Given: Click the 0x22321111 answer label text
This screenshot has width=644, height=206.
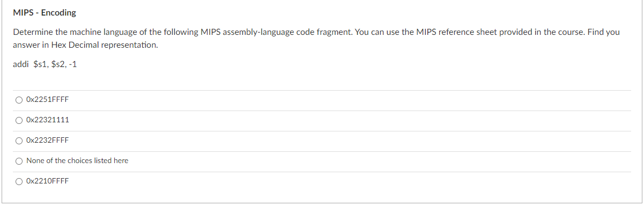Looking at the screenshot, I should [x=47, y=120].
